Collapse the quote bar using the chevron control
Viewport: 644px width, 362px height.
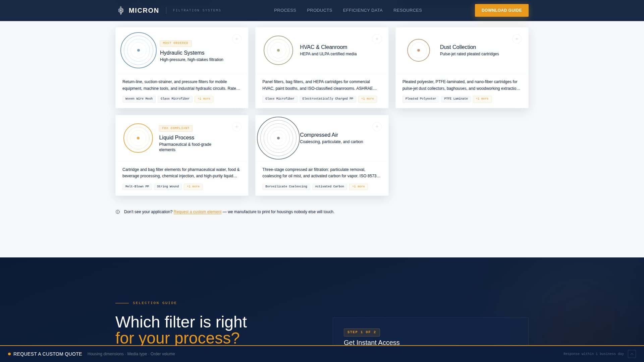tap(632, 354)
